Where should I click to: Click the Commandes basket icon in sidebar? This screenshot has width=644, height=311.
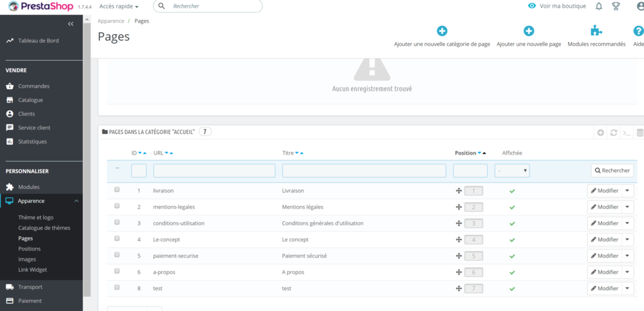(10, 86)
